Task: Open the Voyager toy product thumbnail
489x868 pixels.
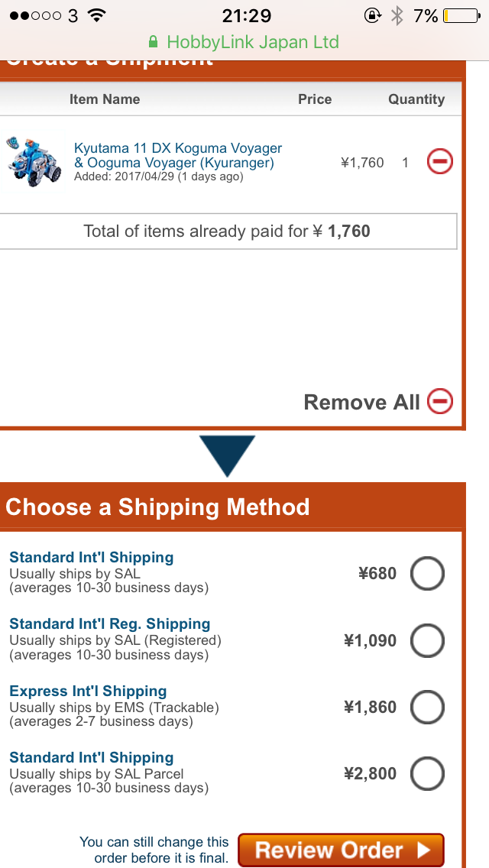Action: coord(33,161)
